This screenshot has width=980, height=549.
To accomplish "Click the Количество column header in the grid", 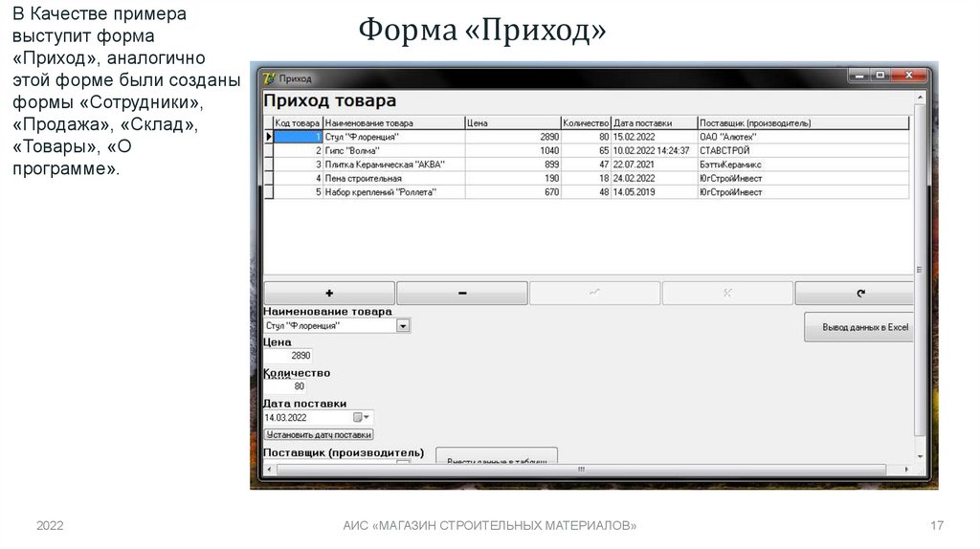I will click(586, 123).
